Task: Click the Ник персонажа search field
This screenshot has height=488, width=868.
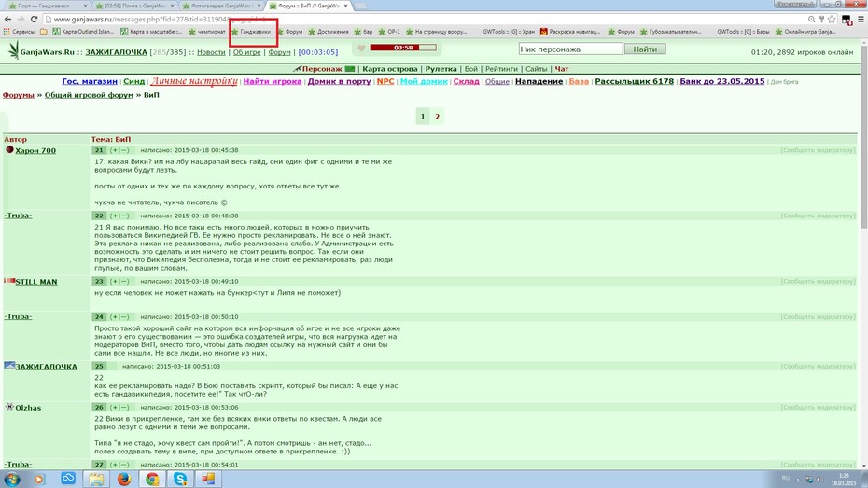Action: click(570, 49)
